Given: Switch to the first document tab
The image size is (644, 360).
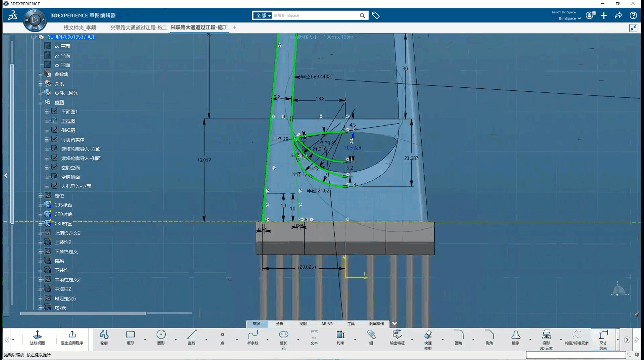Looking at the screenshot, I should 80,28.
